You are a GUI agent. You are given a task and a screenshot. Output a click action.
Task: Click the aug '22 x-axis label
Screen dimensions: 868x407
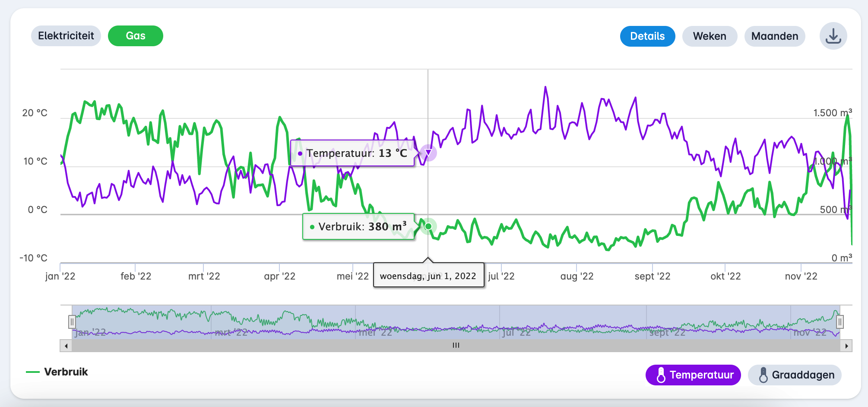point(577,277)
